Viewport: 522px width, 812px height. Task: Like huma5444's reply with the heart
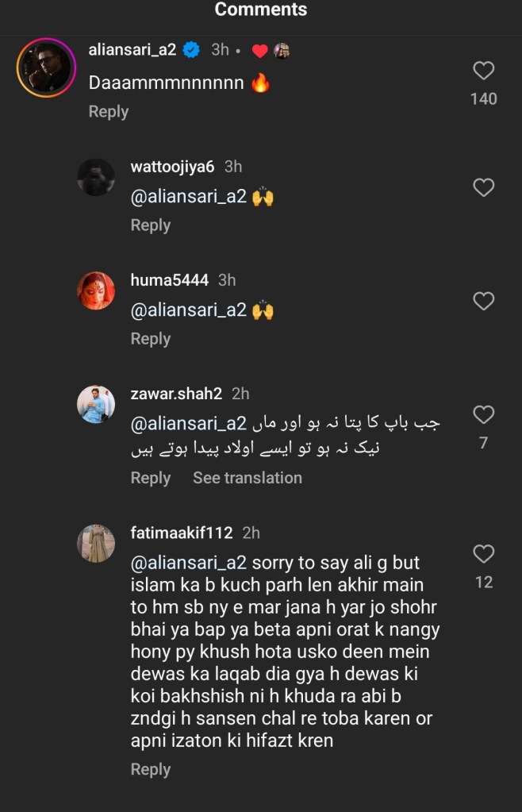[484, 301]
